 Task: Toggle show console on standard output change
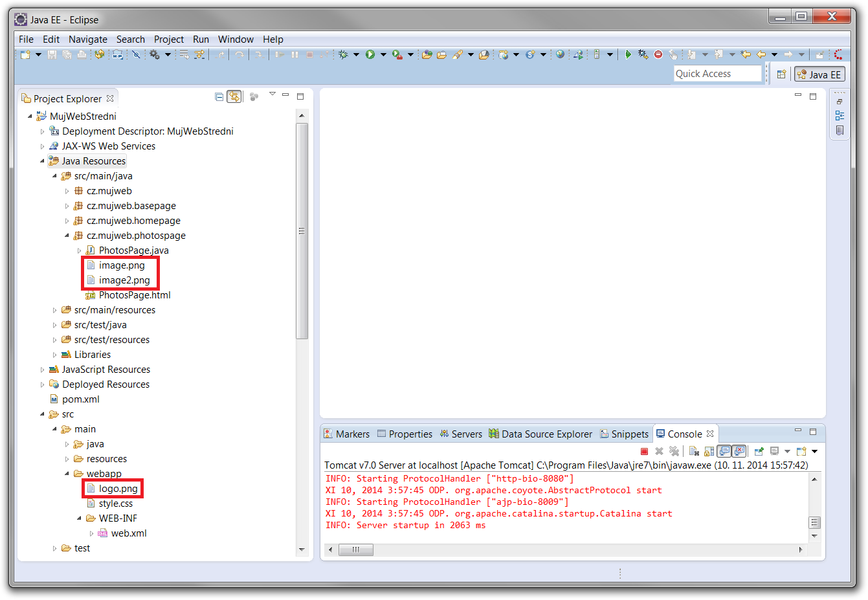(724, 451)
